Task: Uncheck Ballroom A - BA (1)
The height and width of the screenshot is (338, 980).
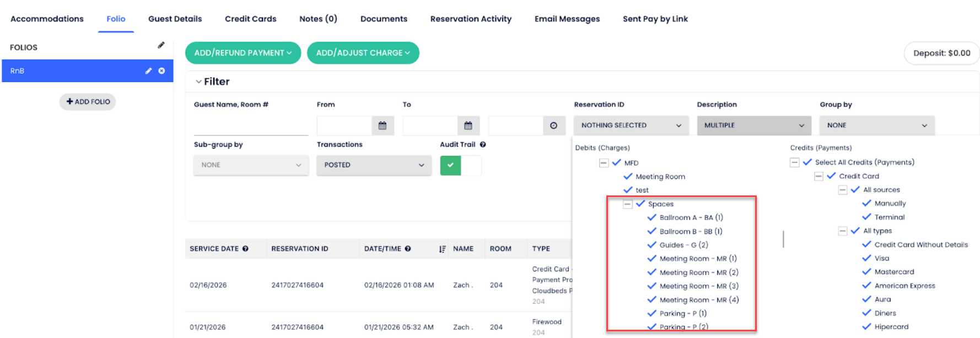Action: point(652,217)
